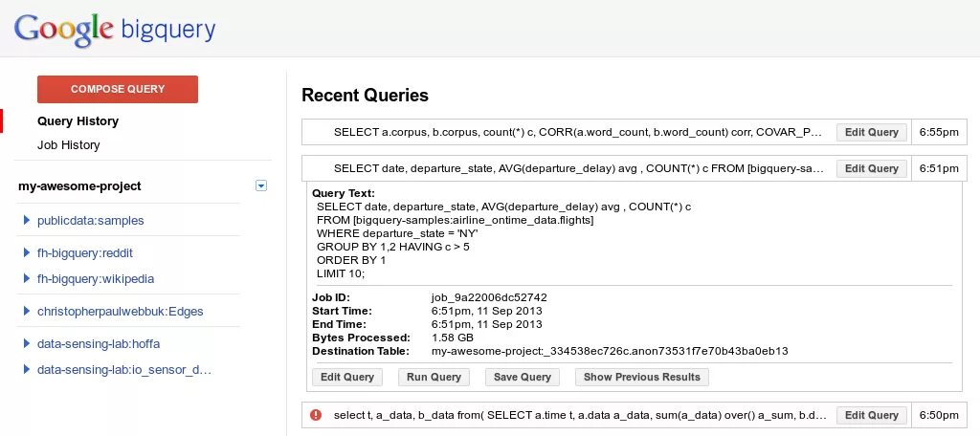
Task: Click Edit Query for the 6:55pm query
Action: coord(871,133)
